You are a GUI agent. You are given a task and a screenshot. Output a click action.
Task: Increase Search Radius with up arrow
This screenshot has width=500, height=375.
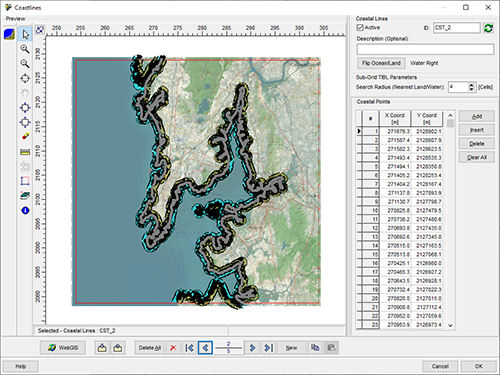click(x=471, y=85)
